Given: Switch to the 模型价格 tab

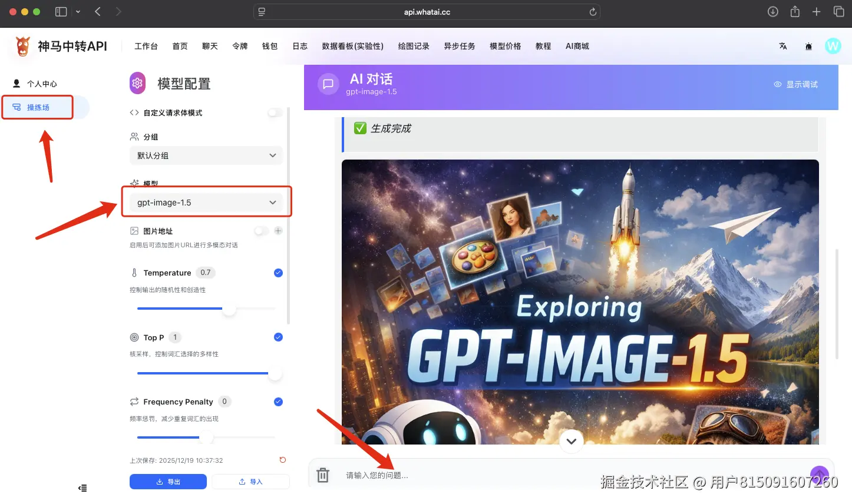Looking at the screenshot, I should coord(504,45).
